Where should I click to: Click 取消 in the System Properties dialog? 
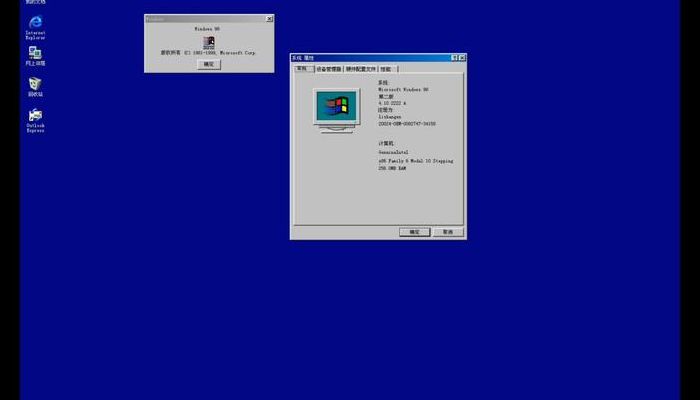[448, 232]
